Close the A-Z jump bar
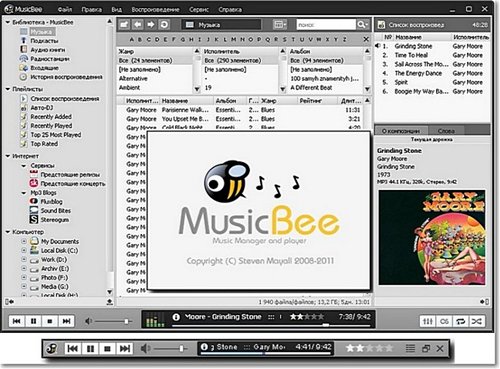 (x=366, y=39)
